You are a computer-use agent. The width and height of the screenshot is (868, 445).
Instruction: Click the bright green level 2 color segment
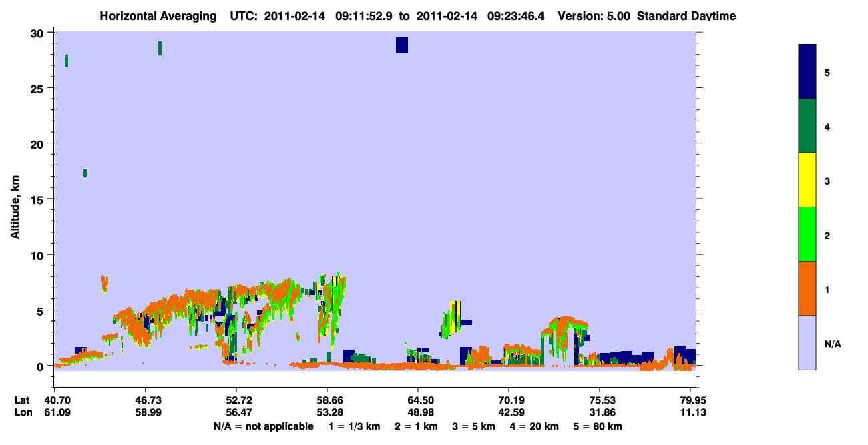click(x=807, y=234)
